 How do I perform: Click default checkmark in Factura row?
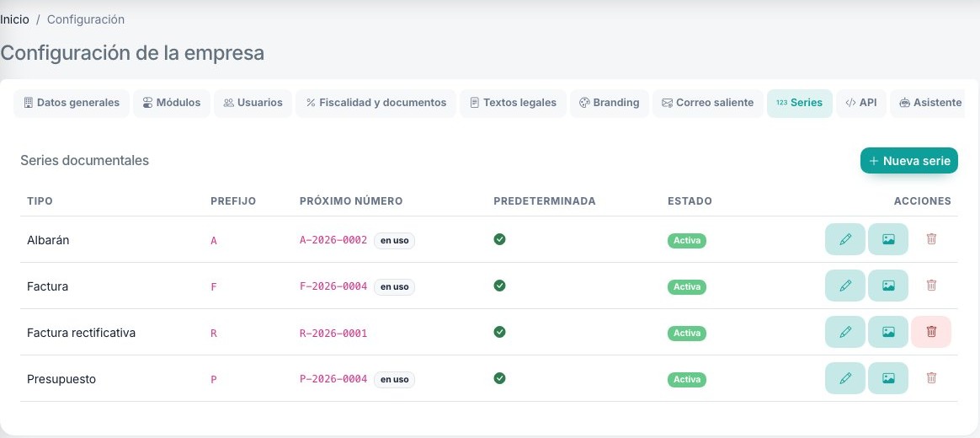point(499,286)
